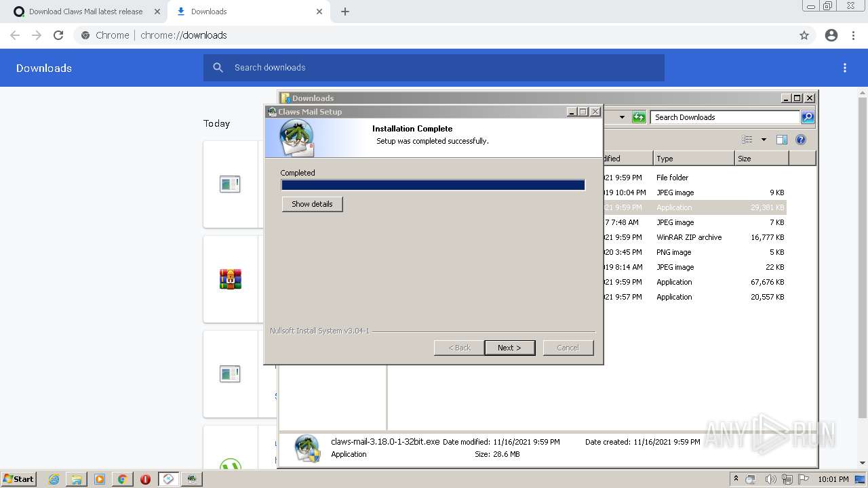Bookmark this page with the star icon

pyautogui.click(x=804, y=35)
